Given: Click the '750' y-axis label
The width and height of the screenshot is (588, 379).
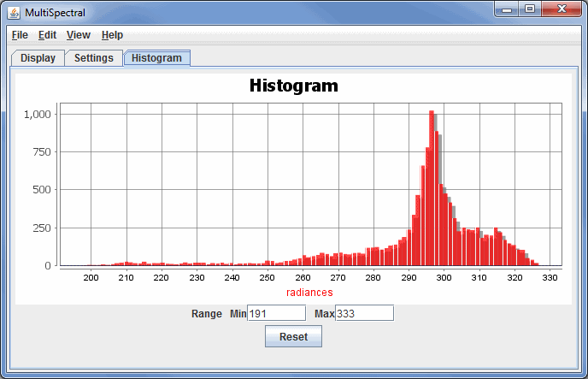Looking at the screenshot, I should (x=42, y=152).
